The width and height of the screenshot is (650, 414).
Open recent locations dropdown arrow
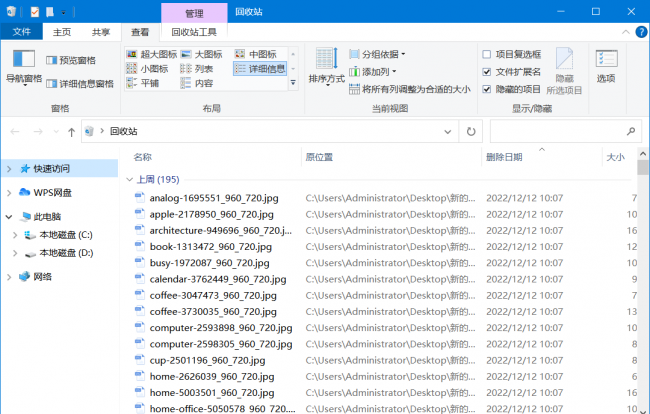[56, 132]
